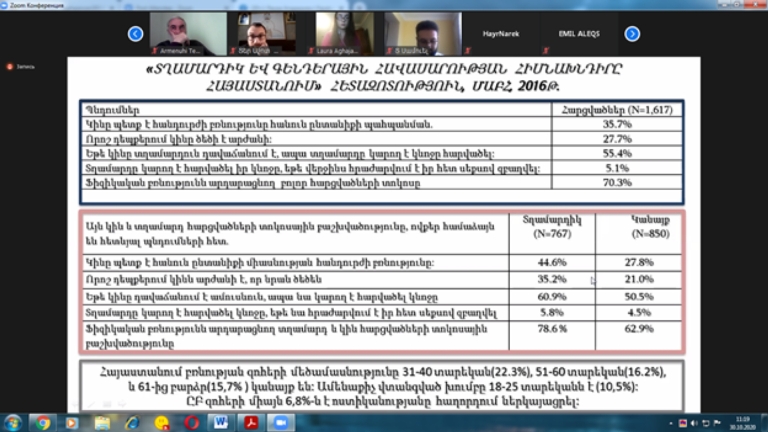This screenshot has width=768, height=432.
Task: Click muted mic icon on Laura's tile
Action: coord(311,50)
